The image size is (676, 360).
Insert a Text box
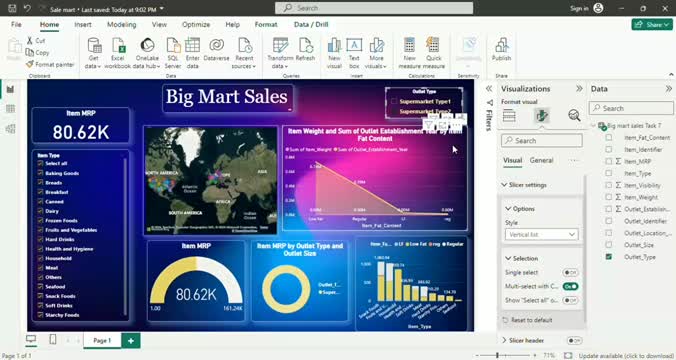[x=354, y=53]
